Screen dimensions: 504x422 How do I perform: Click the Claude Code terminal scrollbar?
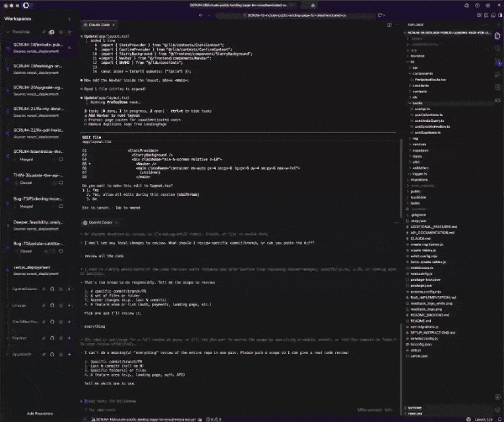tap(401, 178)
